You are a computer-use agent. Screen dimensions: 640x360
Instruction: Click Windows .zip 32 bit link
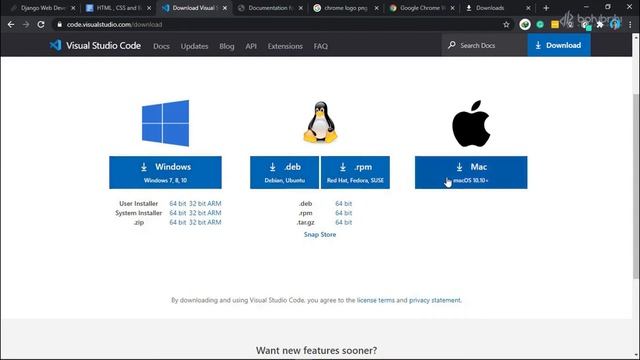[x=197, y=222]
